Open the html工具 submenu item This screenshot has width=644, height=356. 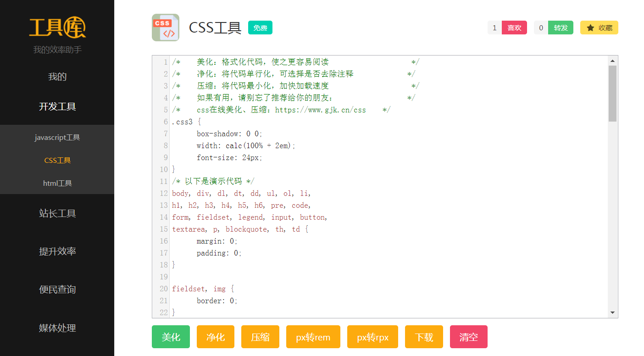tap(57, 183)
